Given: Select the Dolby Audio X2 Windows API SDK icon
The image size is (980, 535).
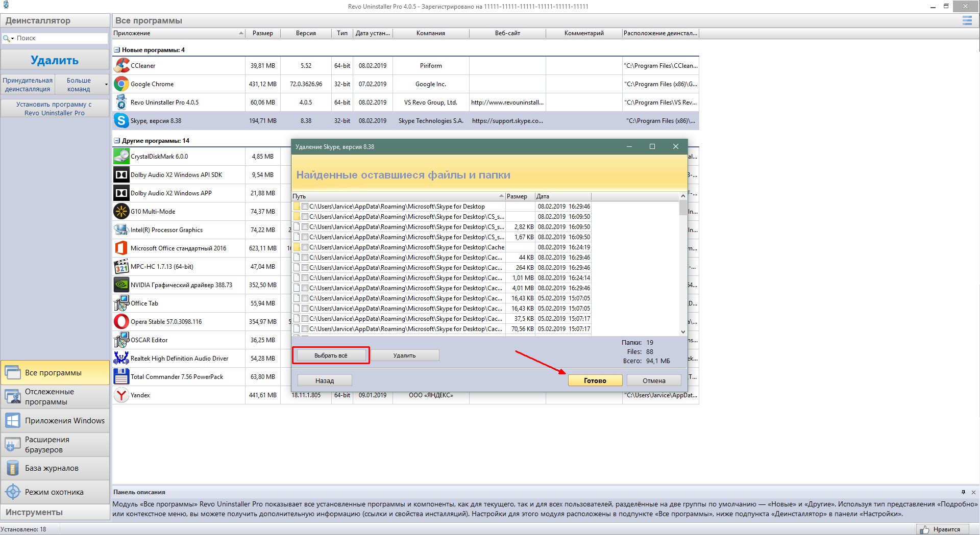Looking at the screenshot, I should coord(121,174).
